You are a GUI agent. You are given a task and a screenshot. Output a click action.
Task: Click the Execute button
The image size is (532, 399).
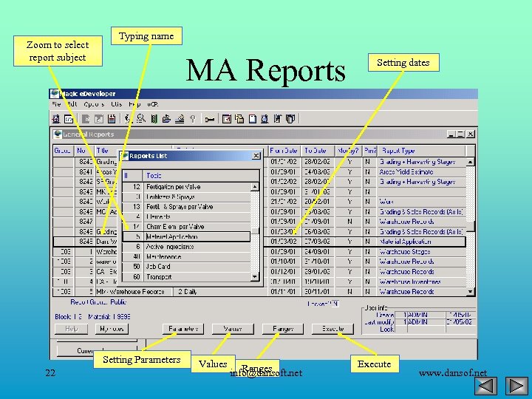pos(332,329)
